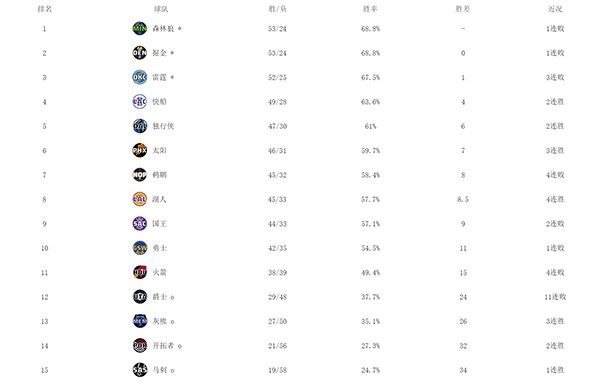Sort by the 胜差 column header
The width and height of the screenshot is (600, 382).
tap(463, 9)
